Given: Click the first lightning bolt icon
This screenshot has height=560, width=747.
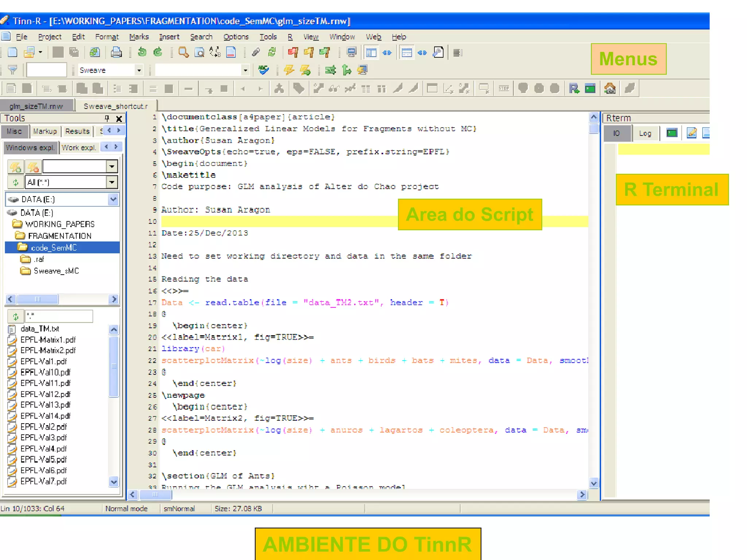Looking at the screenshot, I should tap(289, 70).
